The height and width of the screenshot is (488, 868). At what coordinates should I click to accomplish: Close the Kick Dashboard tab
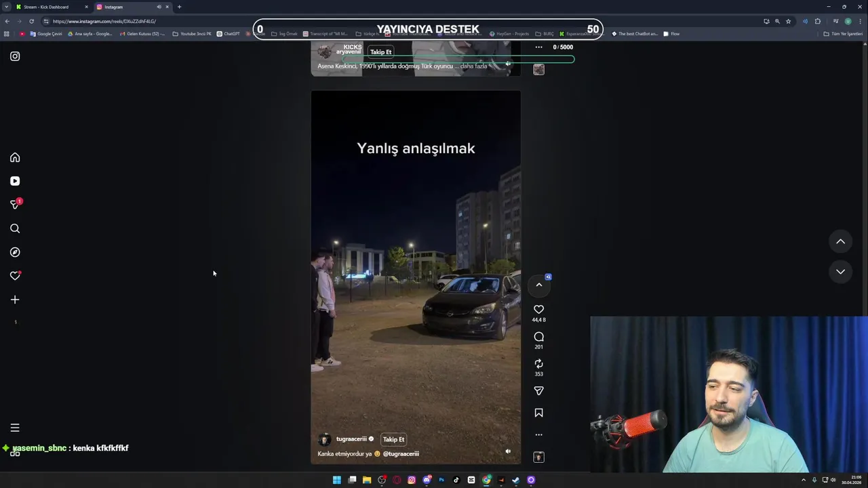pyautogui.click(x=86, y=7)
